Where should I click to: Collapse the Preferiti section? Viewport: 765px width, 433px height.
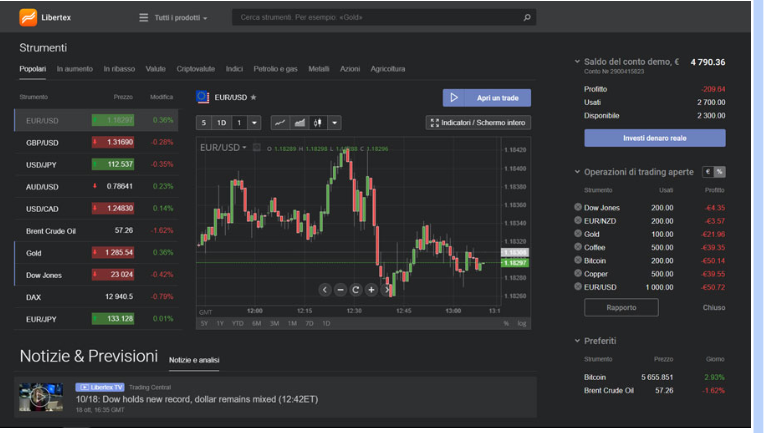coord(577,340)
